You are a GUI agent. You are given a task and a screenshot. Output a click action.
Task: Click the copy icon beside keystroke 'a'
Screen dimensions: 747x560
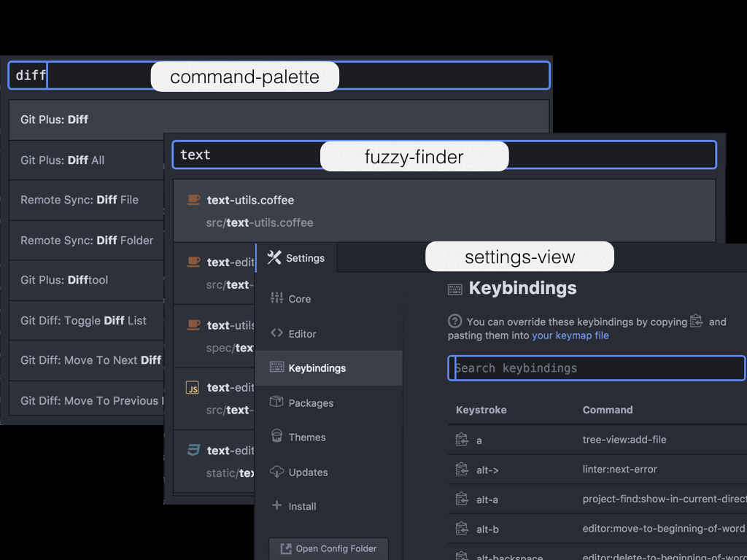[462, 439]
